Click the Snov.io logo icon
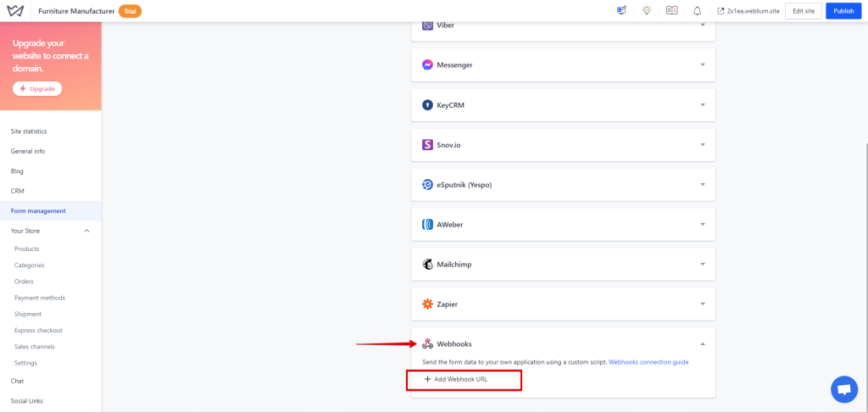The width and height of the screenshot is (868, 413). point(428,144)
